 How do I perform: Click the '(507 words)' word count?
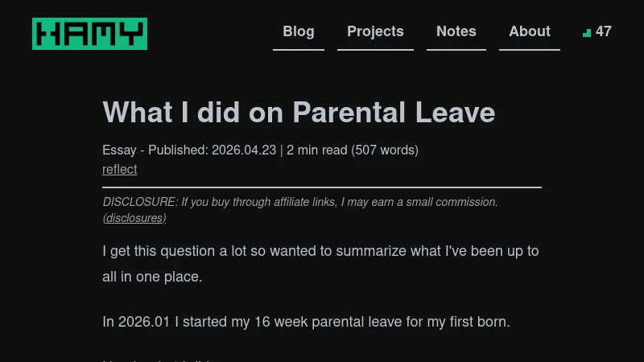point(385,150)
